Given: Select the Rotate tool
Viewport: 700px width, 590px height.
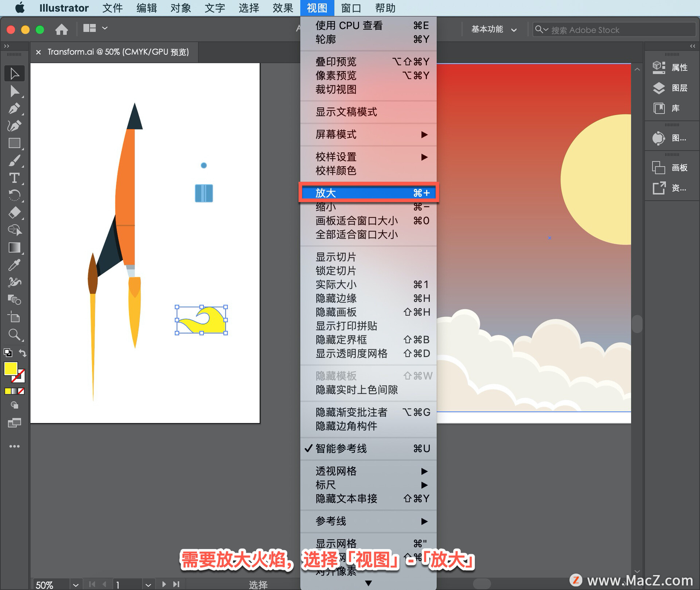Looking at the screenshot, I should [x=15, y=195].
